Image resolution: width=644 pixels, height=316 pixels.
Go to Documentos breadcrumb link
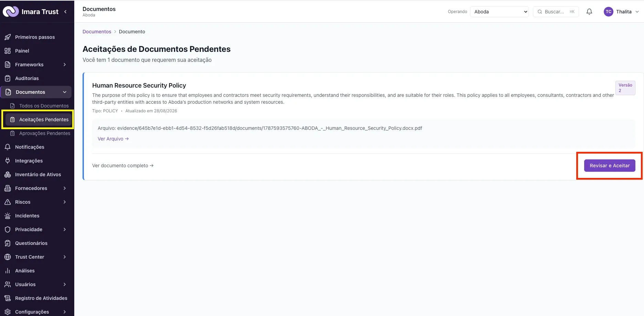[x=97, y=32]
